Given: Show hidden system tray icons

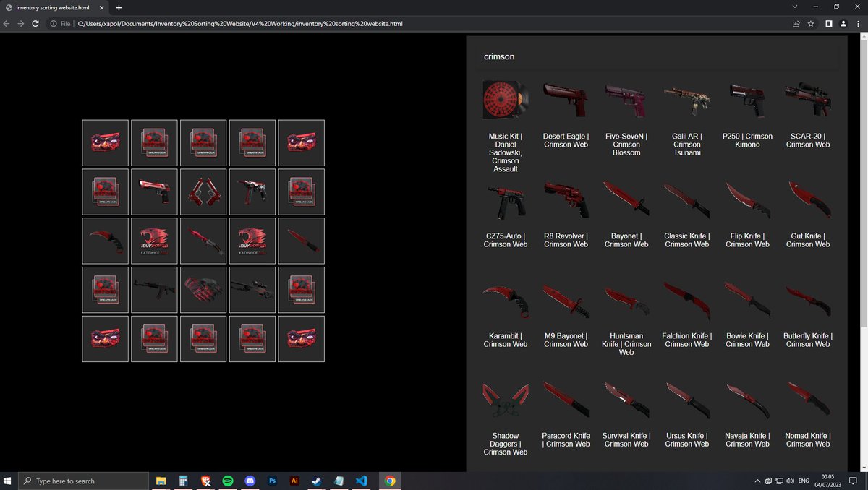Looking at the screenshot, I should pos(757,481).
